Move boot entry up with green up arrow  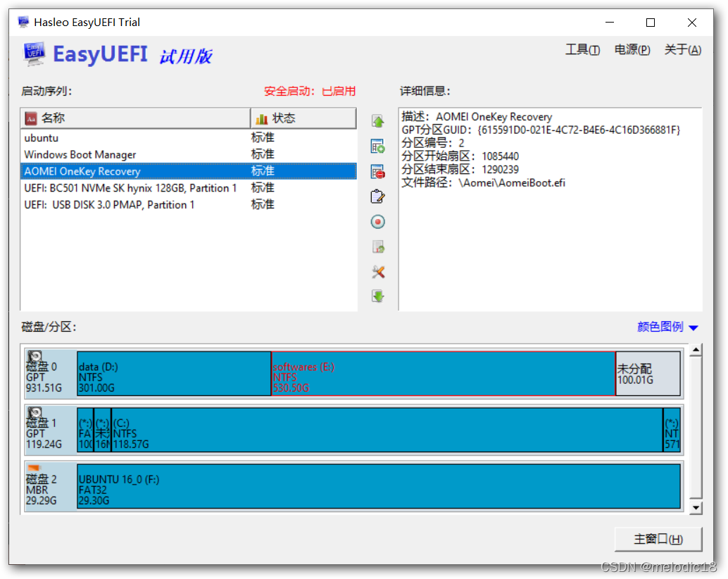[x=378, y=122]
